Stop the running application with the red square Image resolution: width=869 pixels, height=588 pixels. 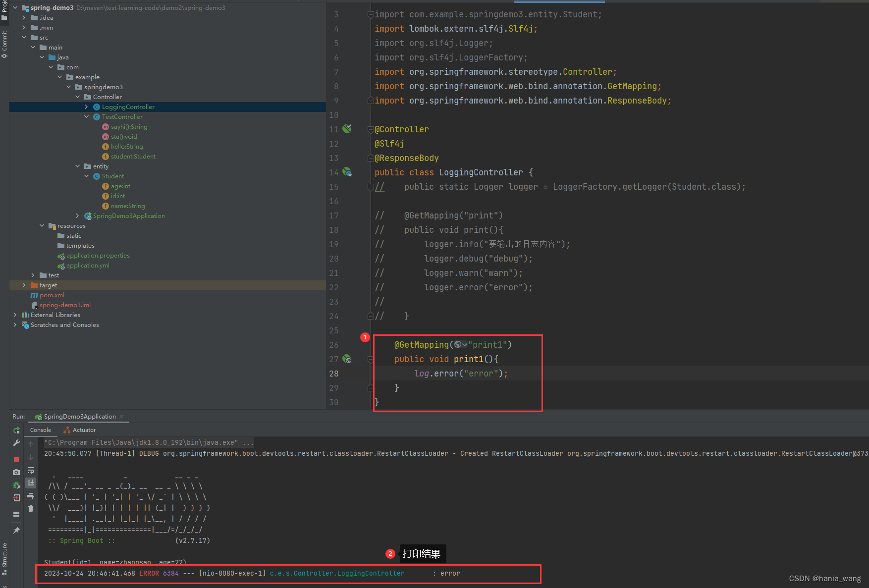pyautogui.click(x=16, y=459)
